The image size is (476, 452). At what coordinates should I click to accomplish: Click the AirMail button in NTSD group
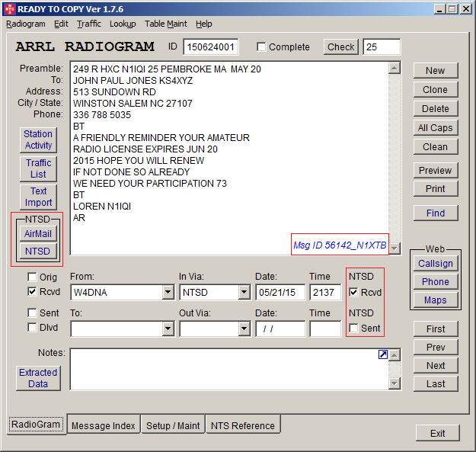(x=38, y=234)
